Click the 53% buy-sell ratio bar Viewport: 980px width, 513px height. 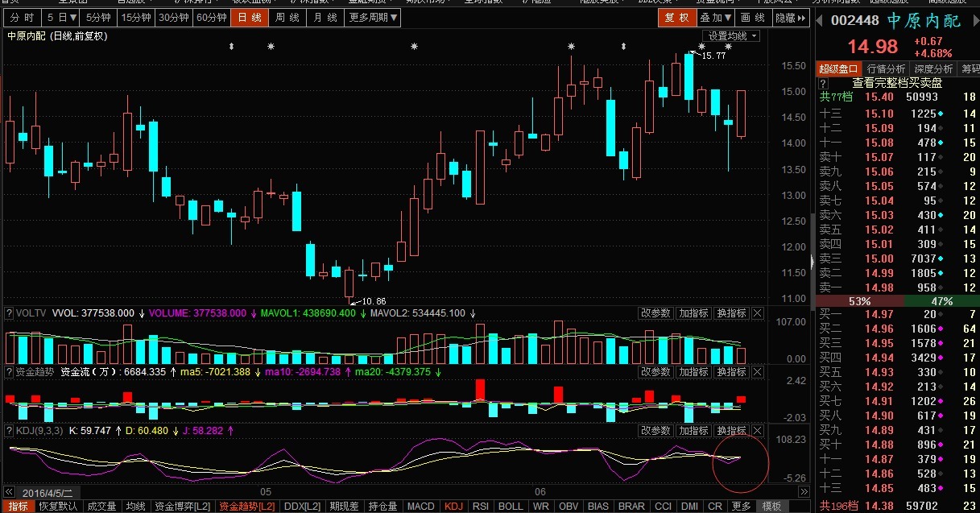859,301
